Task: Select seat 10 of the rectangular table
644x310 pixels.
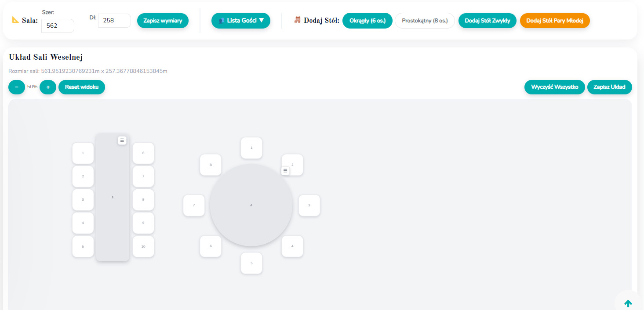Action: (143, 247)
